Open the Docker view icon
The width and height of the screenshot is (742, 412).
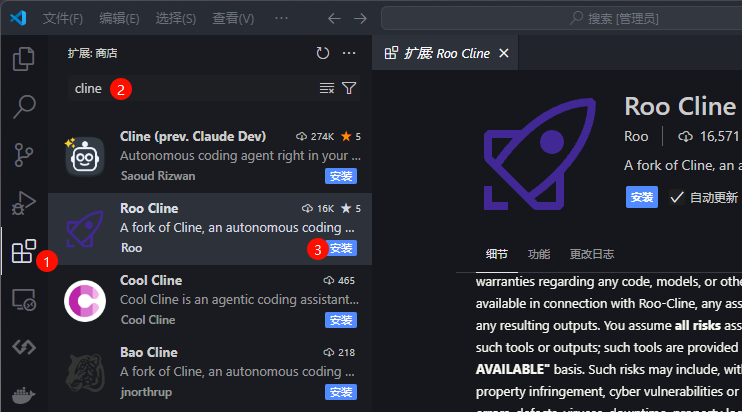click(x=24, y=395)
